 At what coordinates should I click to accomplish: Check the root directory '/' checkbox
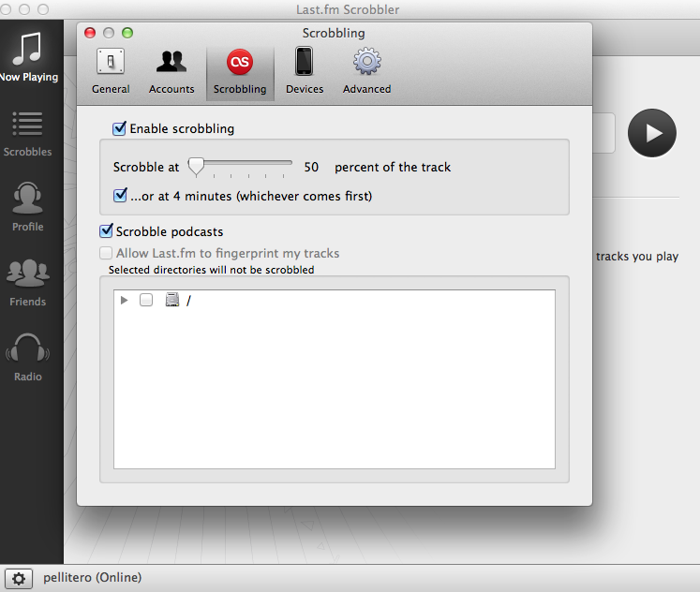[x=146, y=300]
